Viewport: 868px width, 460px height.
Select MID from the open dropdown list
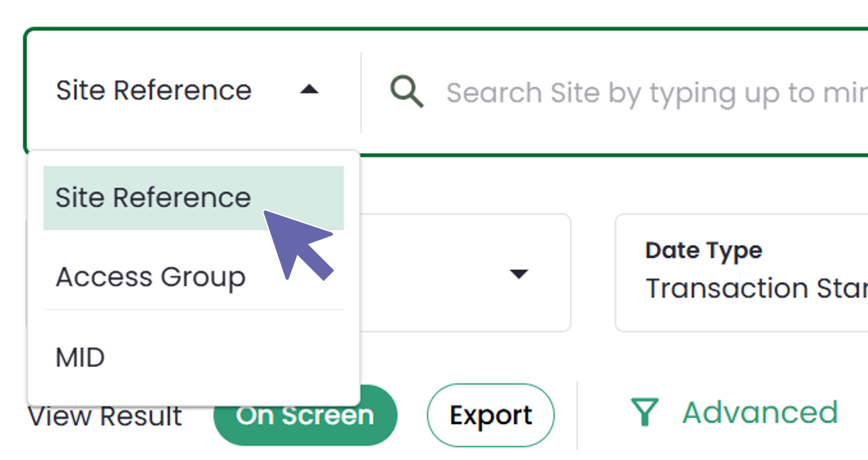(80, 357)
